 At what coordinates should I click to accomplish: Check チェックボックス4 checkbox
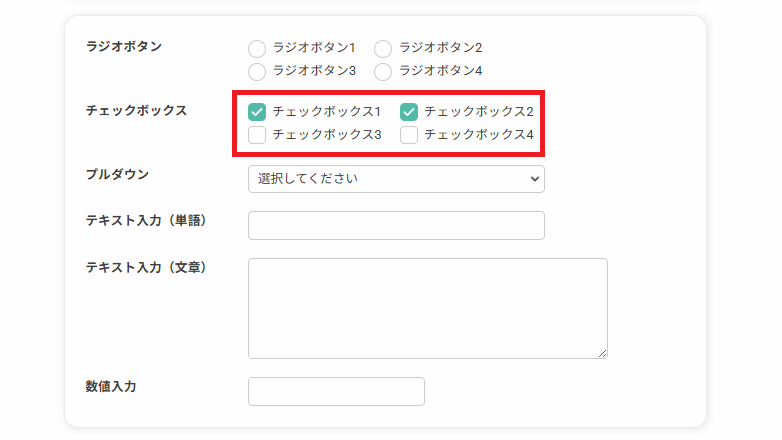coord(409,135)
